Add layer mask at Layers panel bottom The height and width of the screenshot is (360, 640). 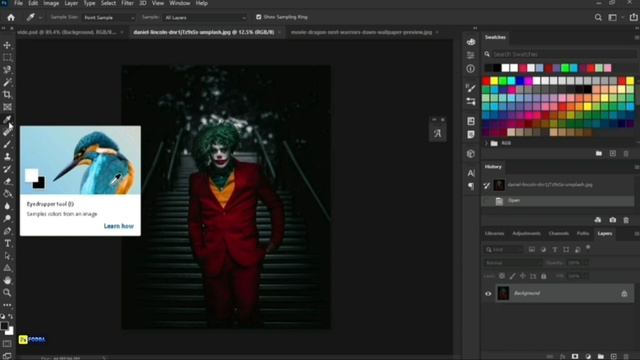[x=575, y=356]
